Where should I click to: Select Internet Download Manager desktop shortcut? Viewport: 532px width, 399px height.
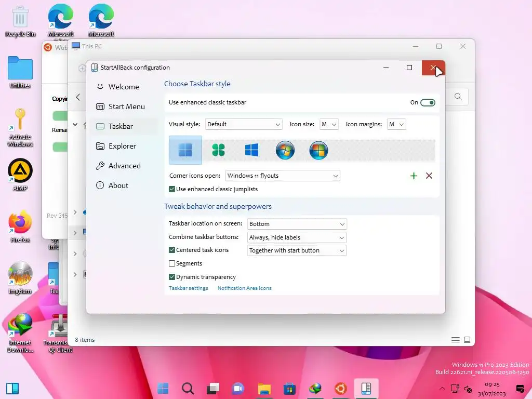pyautogui.click(x=20, y=333)
